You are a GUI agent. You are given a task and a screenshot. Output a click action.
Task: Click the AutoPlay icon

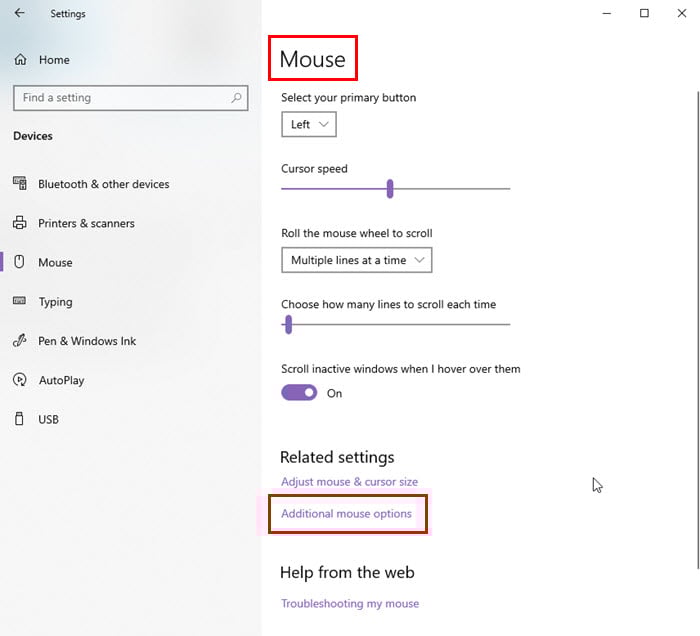[x=20, y=380]
